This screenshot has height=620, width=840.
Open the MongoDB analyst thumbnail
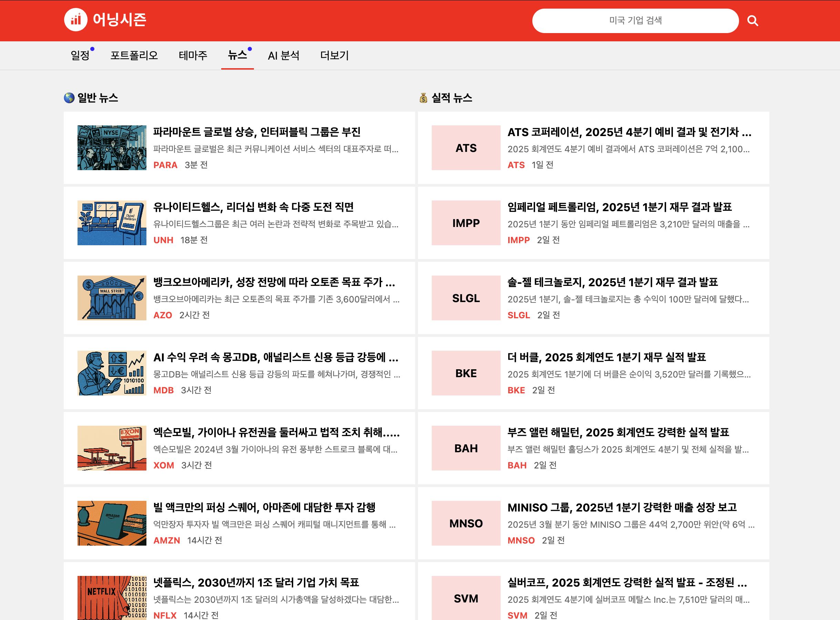(x=112, y=373)
